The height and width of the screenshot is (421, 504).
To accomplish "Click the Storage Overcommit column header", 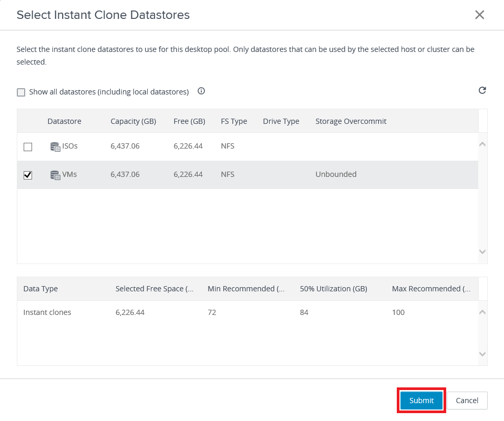I will point(351,121).
